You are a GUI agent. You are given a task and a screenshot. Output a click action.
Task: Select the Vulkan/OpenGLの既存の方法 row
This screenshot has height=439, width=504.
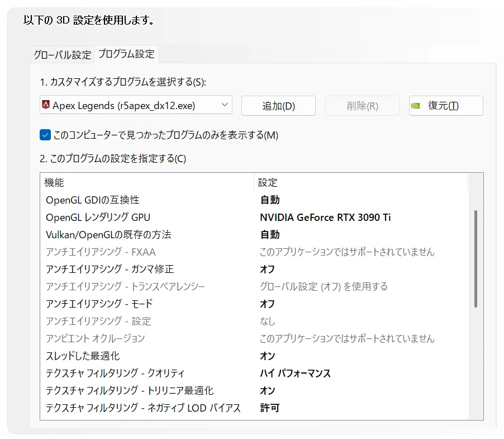[x=254, y=235]
